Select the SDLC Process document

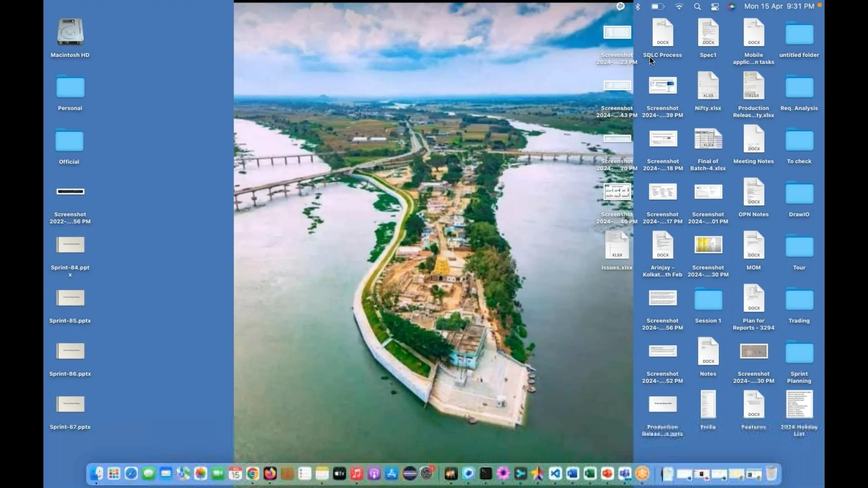662,38
